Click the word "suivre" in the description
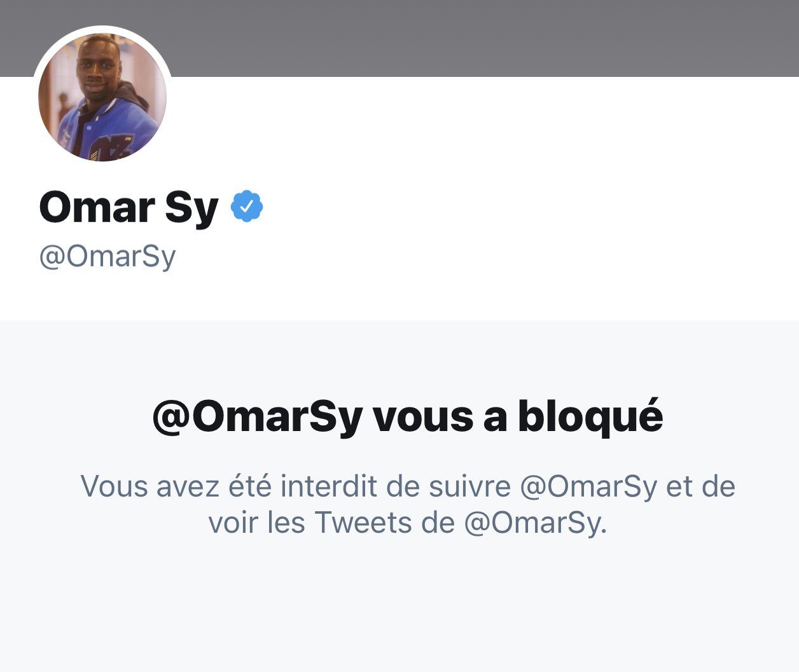The height and width of the screenshot is (672, 799). [469, 487]
